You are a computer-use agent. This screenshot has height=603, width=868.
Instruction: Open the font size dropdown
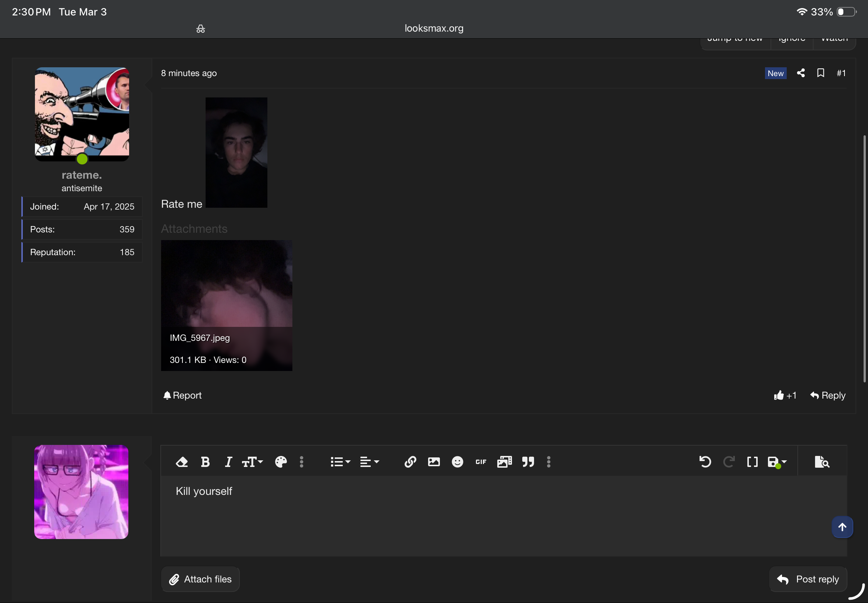[252, 462]
